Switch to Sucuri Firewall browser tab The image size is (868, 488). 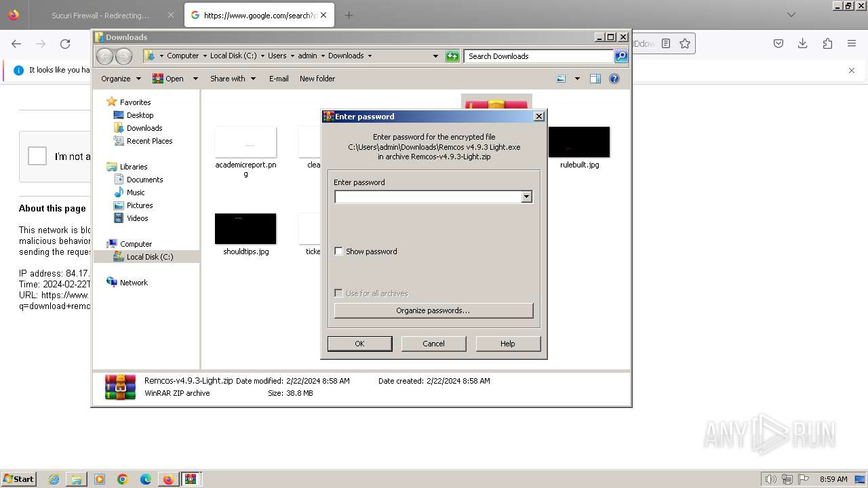click(100, 15)
